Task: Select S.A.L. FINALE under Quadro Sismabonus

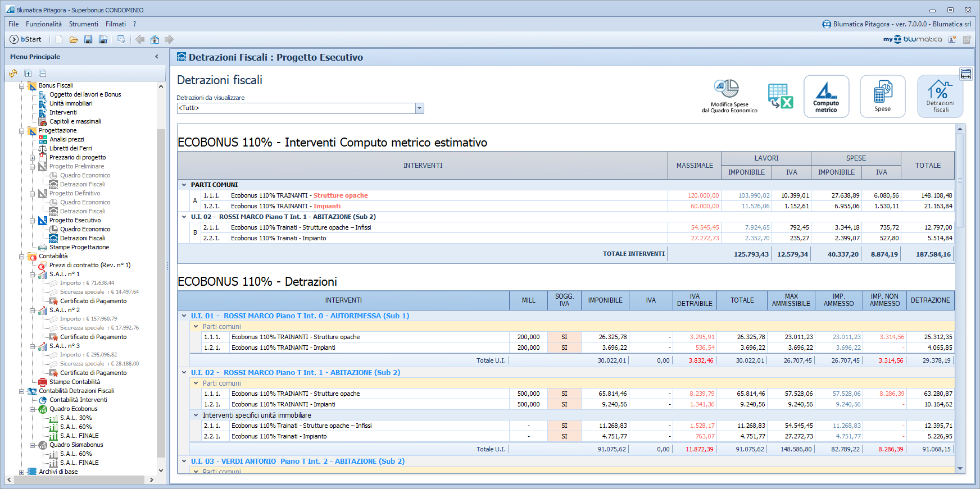Action: [79, 463]
